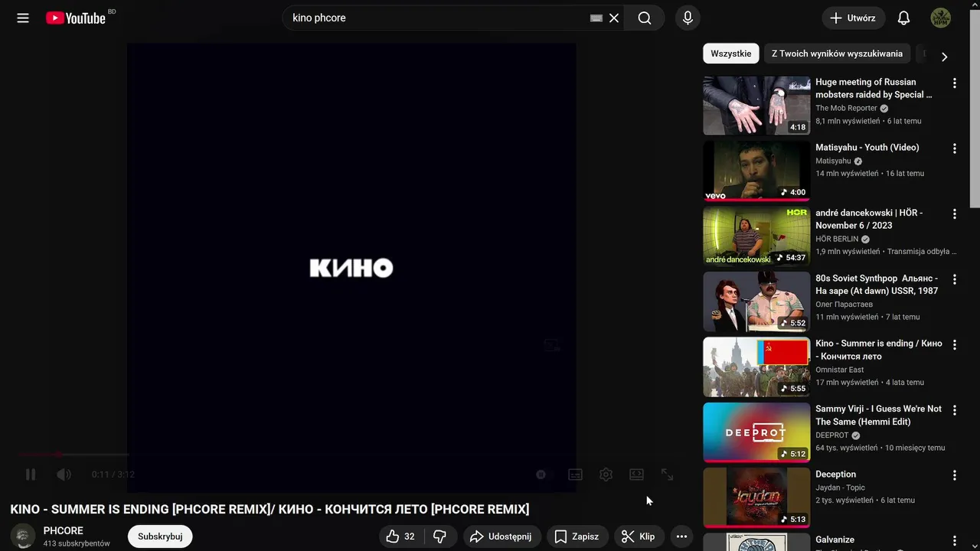The height and width of the screenshot is (551, 980).
Task: Mute the video volume
Action: (x=64, y=474)
